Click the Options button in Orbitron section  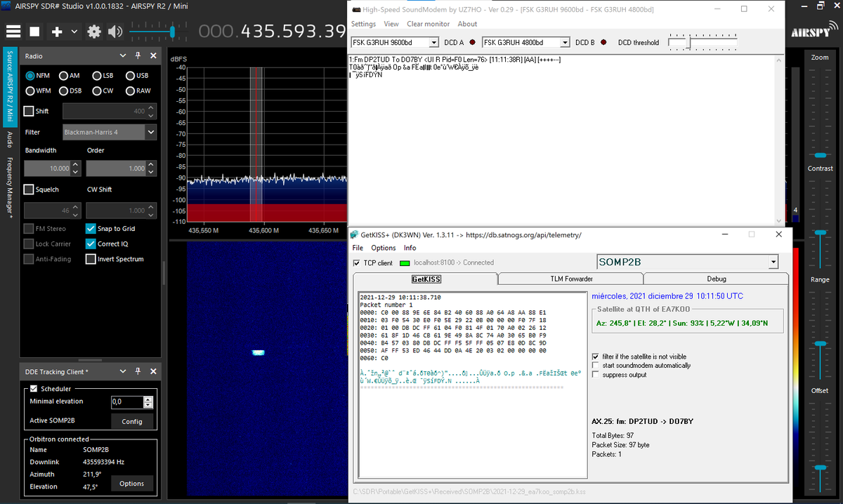(x=132, y=483)
